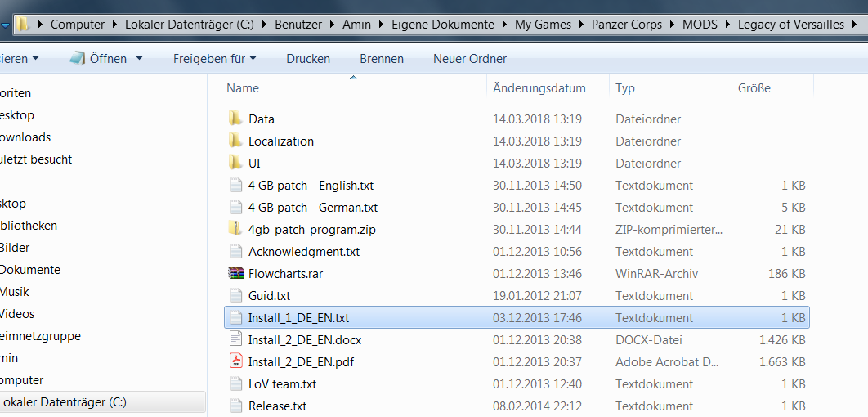Expand the arrow after Legacy of Versailles breadcrumb

pos(855,25)
